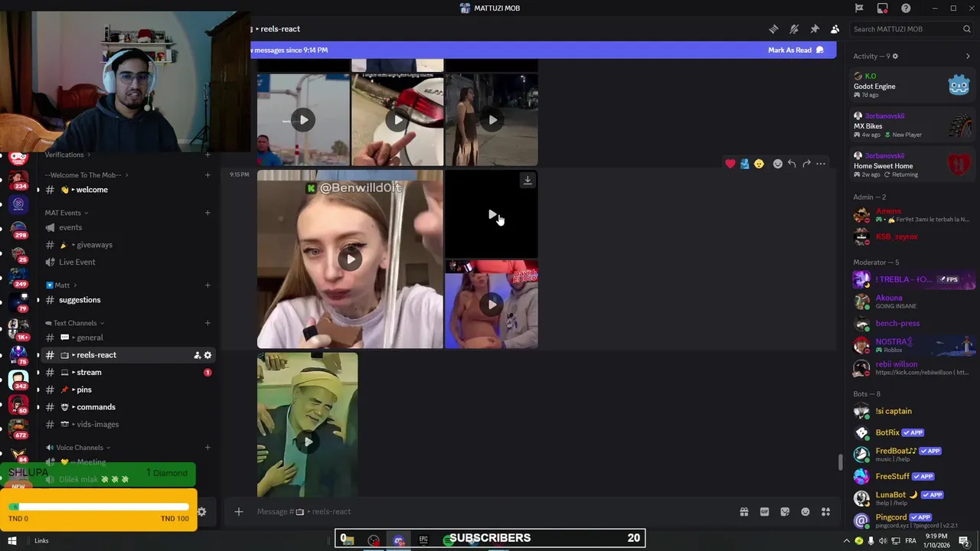Play the @Benwilld0it video

[350, 259]
